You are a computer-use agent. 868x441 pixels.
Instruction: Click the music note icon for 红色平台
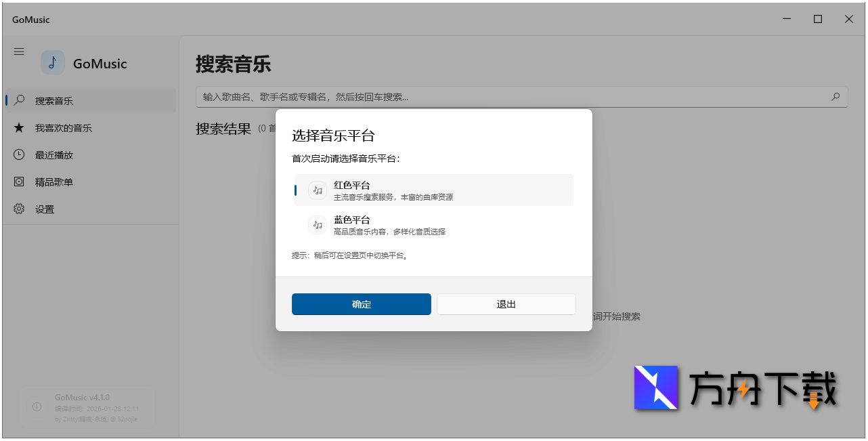point(318,190)
